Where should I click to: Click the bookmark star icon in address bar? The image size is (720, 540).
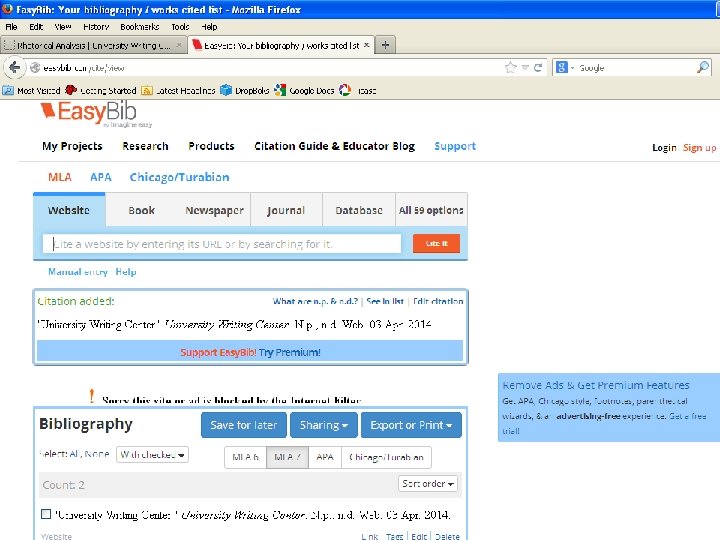tap(511, 68)
